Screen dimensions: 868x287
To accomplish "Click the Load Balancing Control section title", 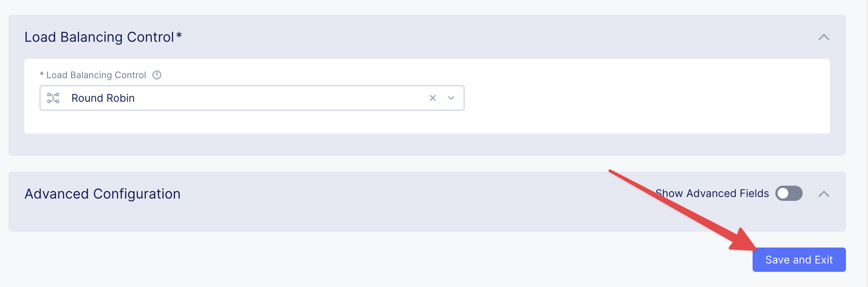I will (x=99, y=37).
